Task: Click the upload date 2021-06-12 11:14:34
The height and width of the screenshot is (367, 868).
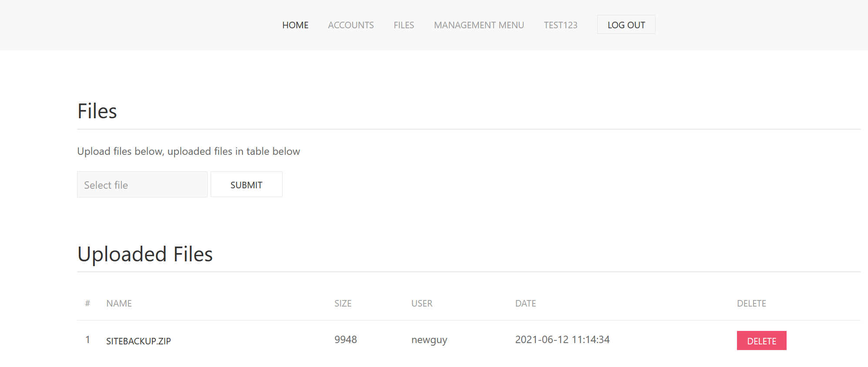Action: tap(562, 340)
